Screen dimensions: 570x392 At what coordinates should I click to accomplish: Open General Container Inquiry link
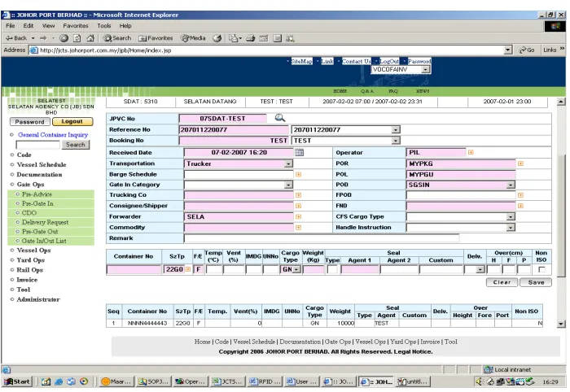53,135
